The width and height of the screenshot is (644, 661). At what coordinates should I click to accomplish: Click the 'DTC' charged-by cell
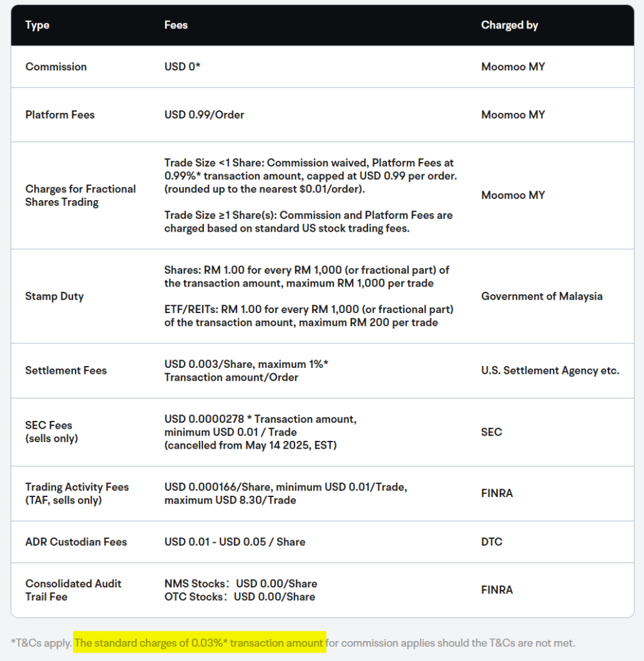(x=492, y=542)
